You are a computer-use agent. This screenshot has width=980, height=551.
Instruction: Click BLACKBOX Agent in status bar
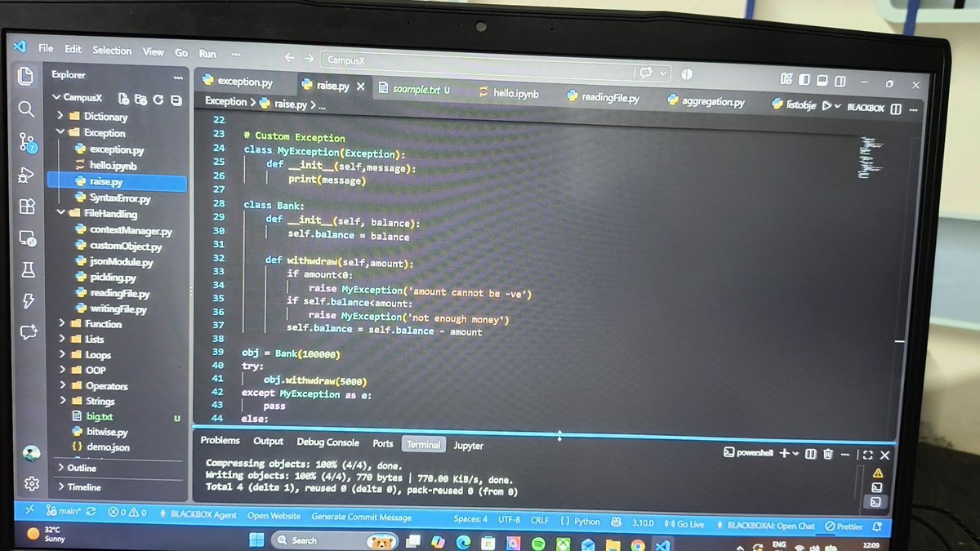point(198,515)
